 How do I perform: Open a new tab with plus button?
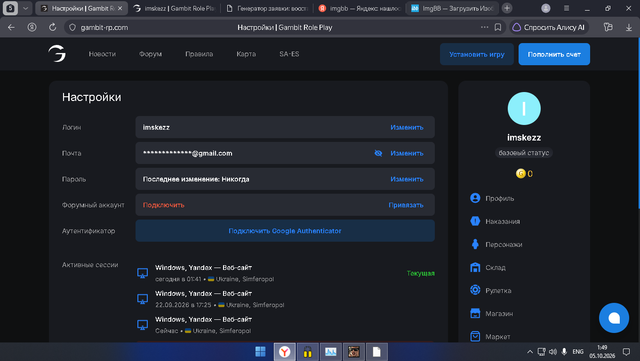coord(507,8)
